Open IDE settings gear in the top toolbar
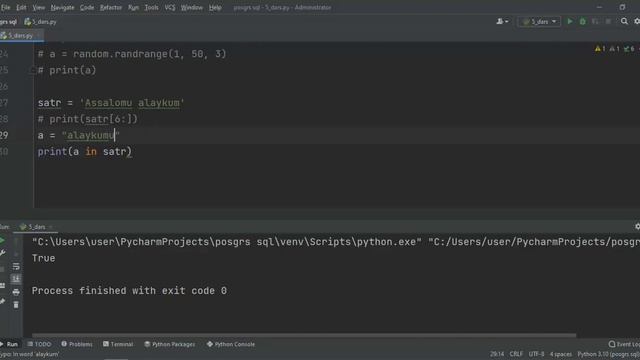 [x=637, y=21]
